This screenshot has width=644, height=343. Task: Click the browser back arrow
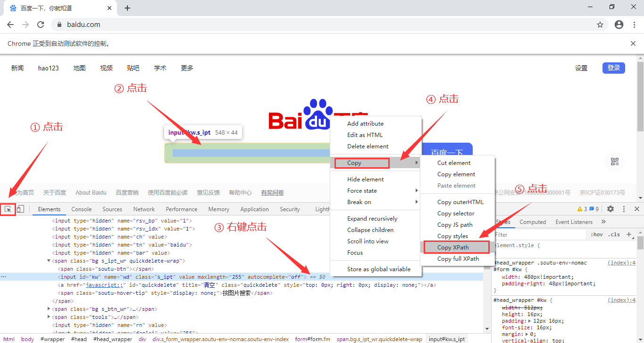pyautogui.click(x=10, y=25)
